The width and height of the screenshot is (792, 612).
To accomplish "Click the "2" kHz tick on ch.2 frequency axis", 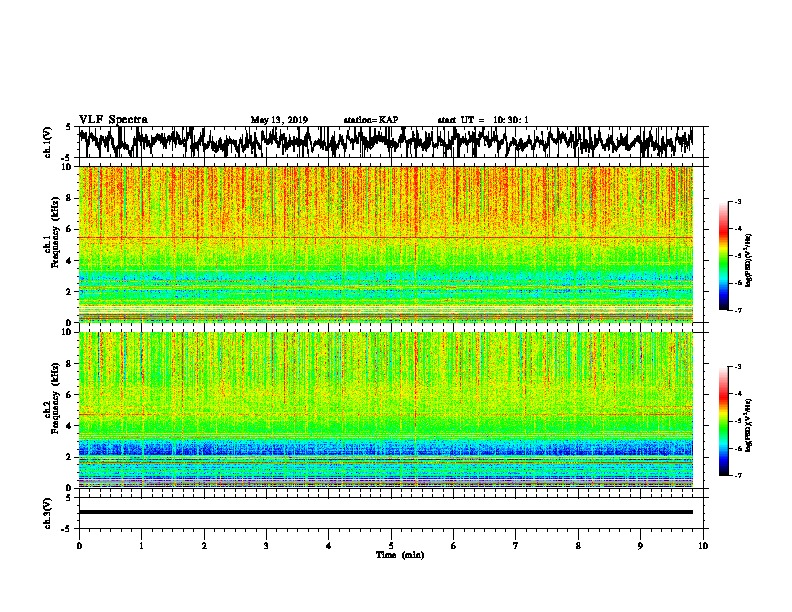I will pos(71,457).
